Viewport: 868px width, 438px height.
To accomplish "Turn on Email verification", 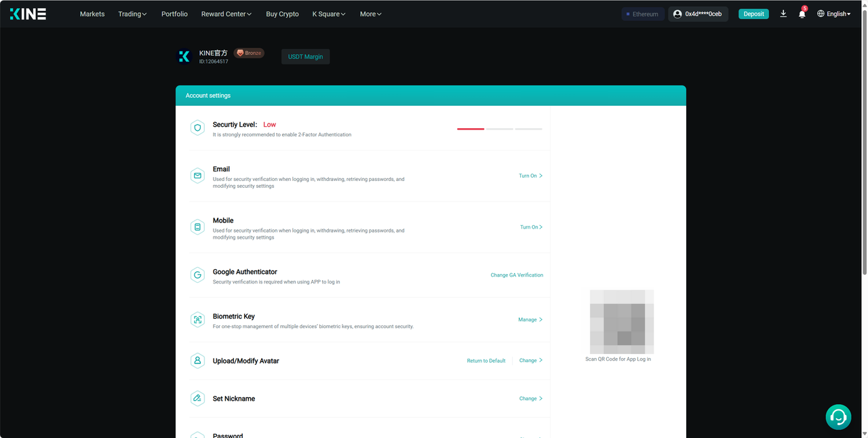I will [x=530, y=176].
